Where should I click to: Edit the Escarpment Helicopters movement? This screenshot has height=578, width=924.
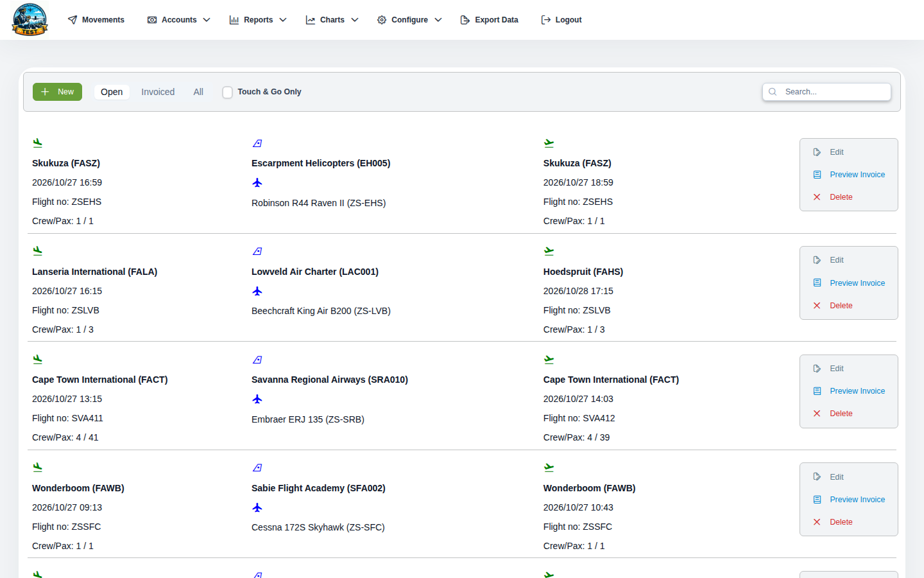coord(828,152)
